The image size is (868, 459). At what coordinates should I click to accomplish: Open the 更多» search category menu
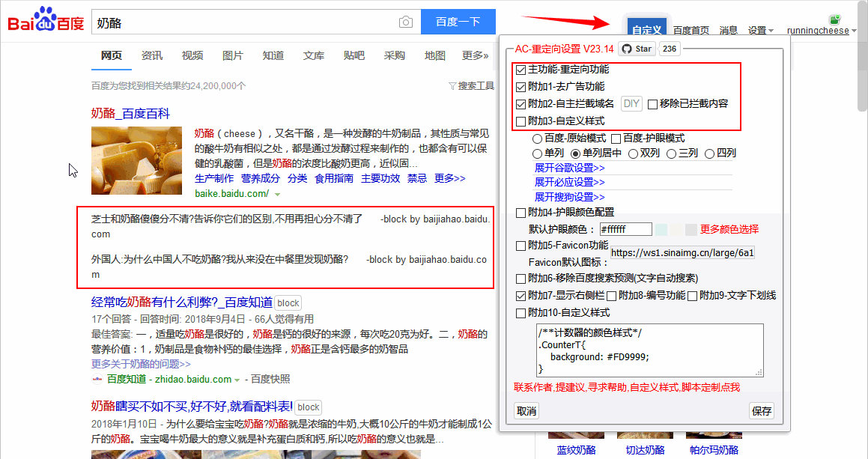pyautogui.click(x=475, y=56)
